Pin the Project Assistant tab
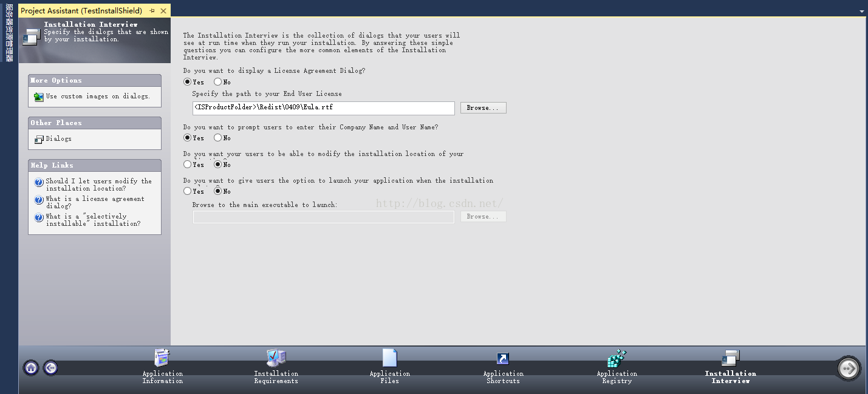 (152, 11)
